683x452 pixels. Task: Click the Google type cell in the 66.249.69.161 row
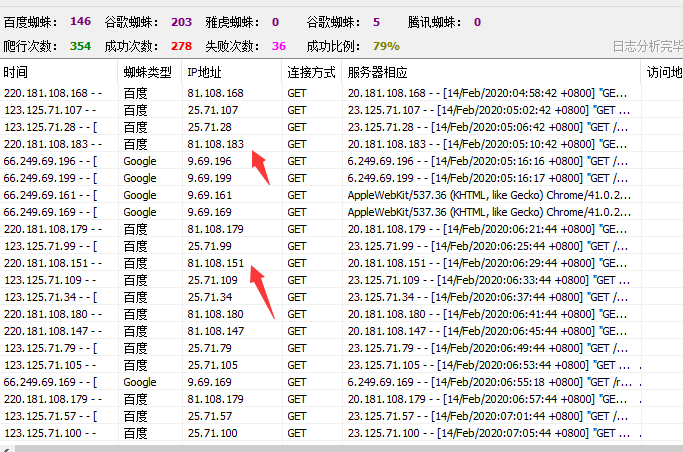(x=140, y=195)
